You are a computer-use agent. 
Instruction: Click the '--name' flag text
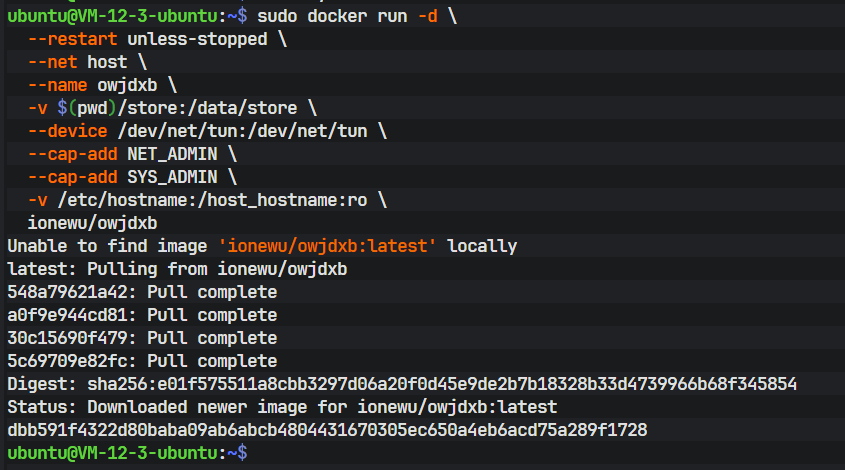pos(57,85)
